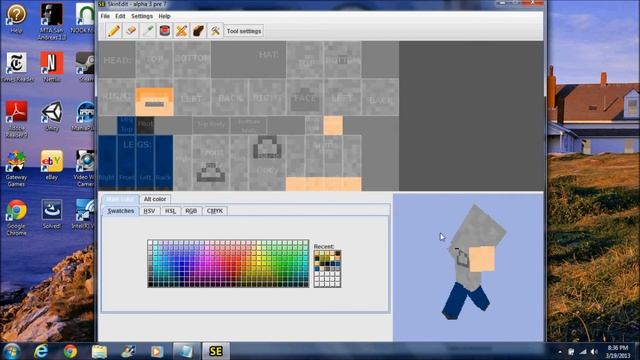This screenshot has height=360, width=640.
Task: Click the volume icon in system tray
Action: pos(594,351)
